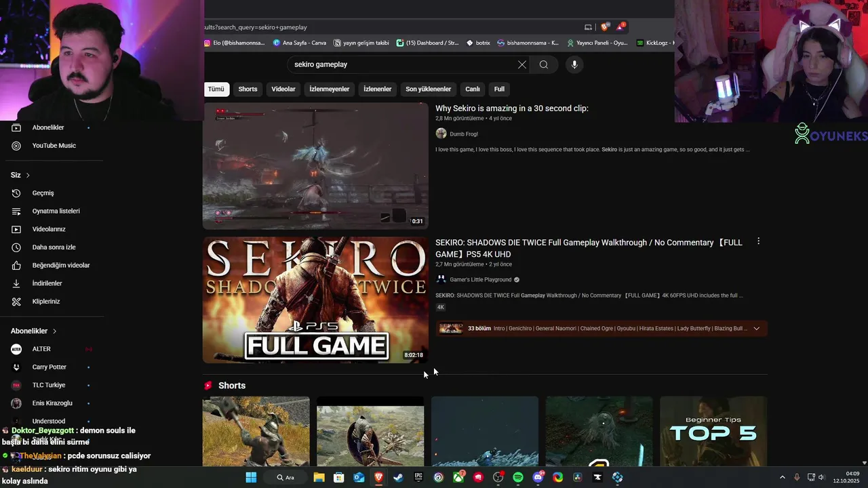Open the Windows Start menu

[x=251, y=477]
